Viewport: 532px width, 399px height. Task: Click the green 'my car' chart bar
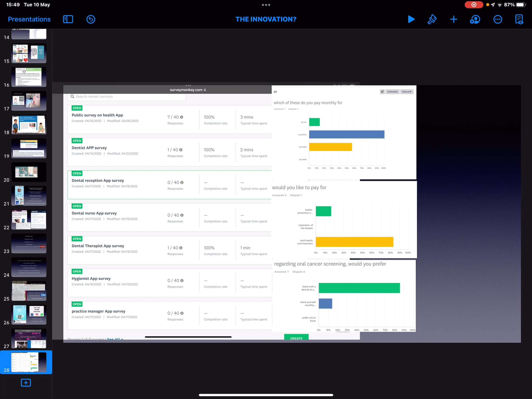pyautogui.click(x=314, y=122)
